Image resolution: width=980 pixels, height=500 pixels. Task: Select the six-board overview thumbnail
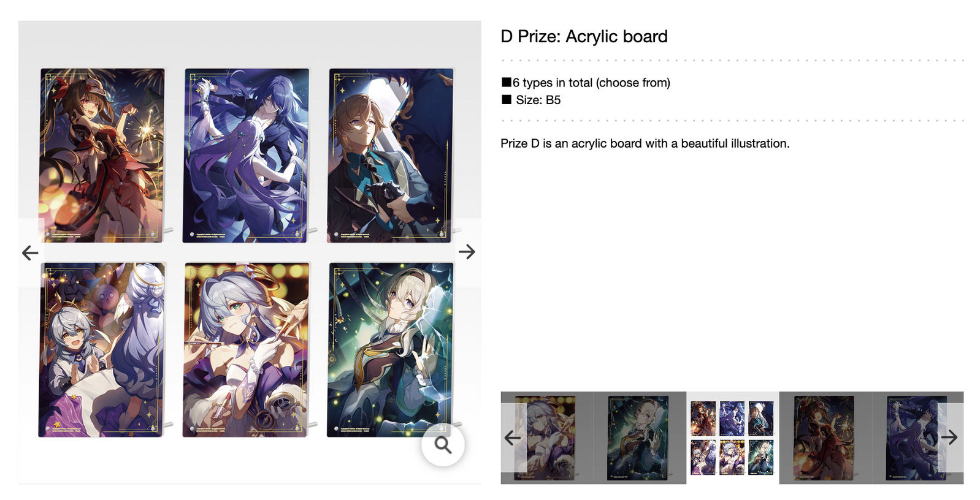[732, 438]
